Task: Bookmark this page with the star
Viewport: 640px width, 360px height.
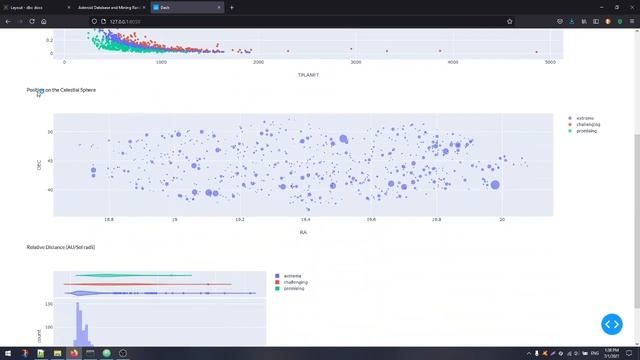Action: pyautogui.click(x=509, y=21)
